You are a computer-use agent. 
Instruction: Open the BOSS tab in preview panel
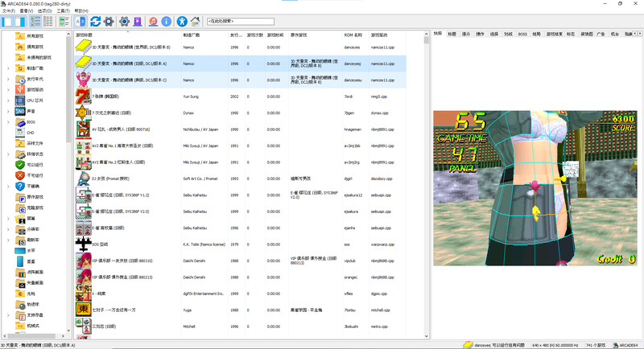point(522,34)
